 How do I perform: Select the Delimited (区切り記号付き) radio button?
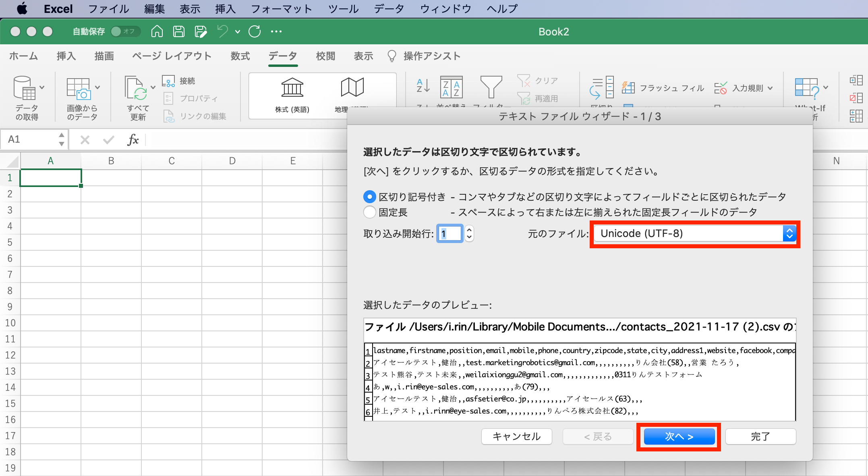point(369,197)
